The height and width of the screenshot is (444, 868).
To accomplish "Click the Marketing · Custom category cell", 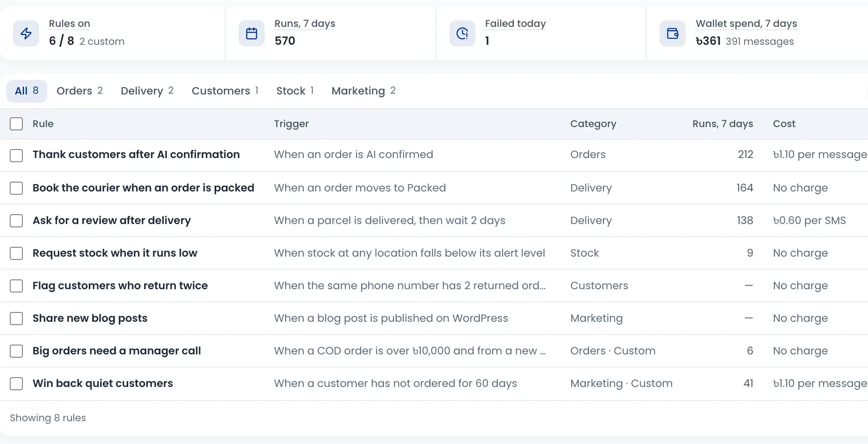I will tap(621, 383).
